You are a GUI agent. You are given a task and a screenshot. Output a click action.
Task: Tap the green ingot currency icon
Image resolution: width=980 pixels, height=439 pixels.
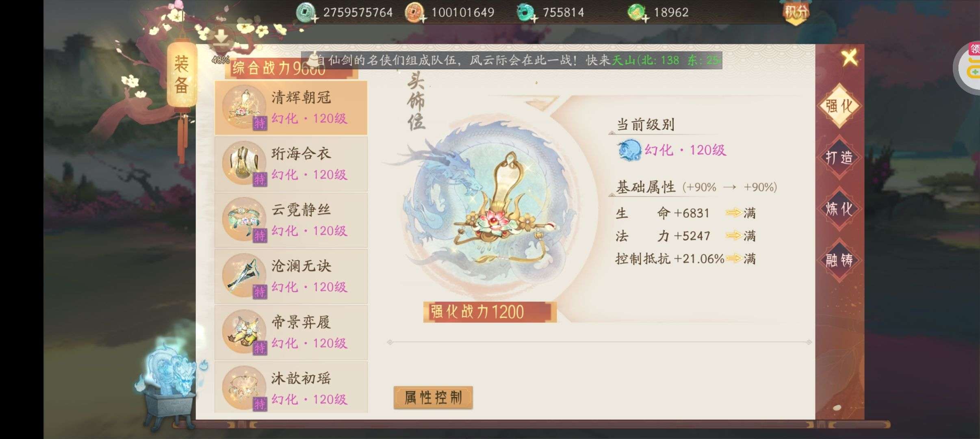637,12
